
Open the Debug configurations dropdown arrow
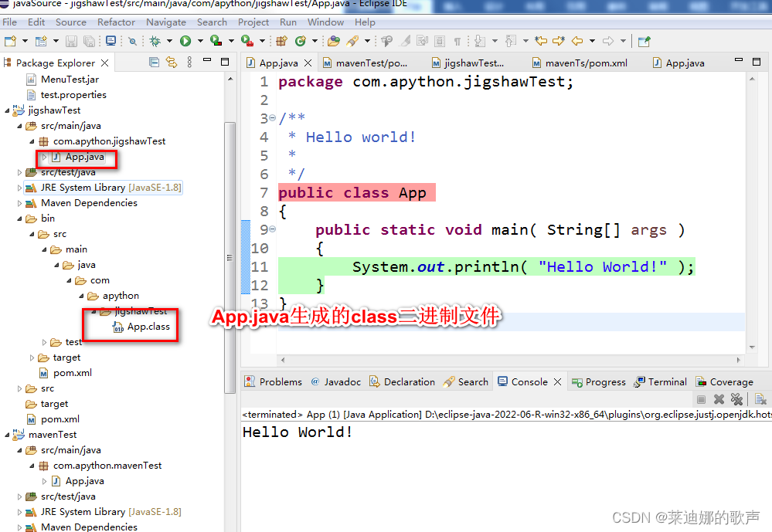[169, 41]
